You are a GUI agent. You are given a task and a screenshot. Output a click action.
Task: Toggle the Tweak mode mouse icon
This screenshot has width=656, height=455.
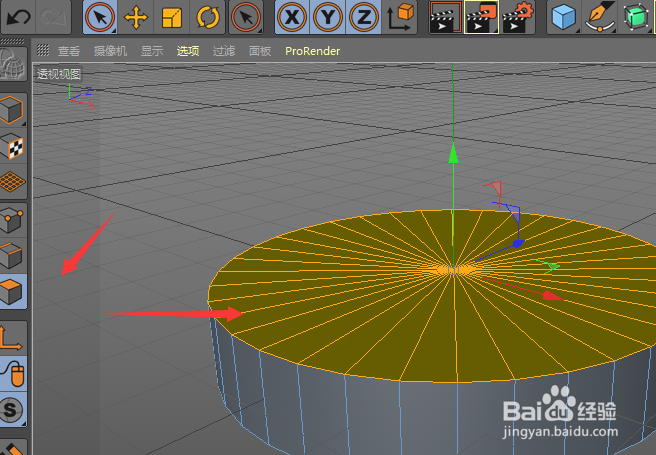click(13, 373)
